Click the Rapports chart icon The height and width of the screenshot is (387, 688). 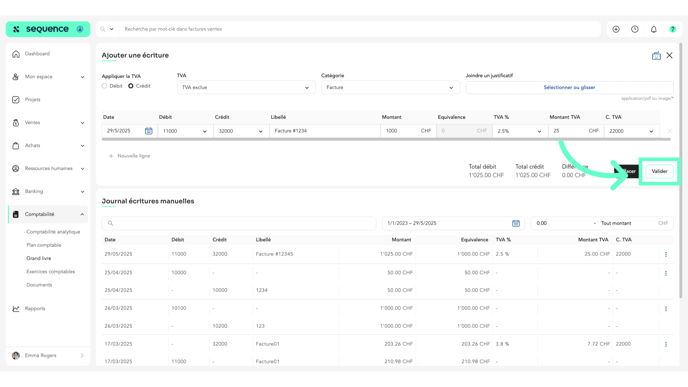(x=16, y=308)
